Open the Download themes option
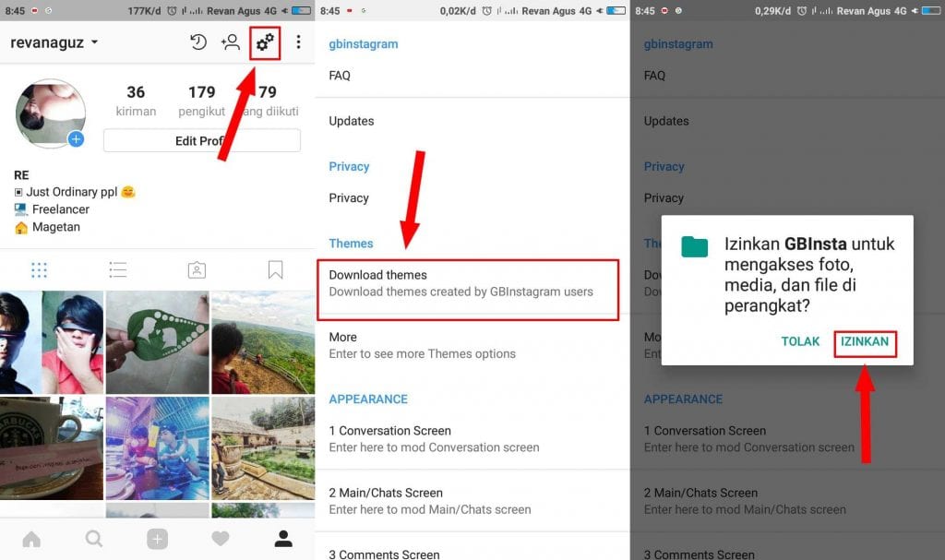The height and width of the screenshot is (560, 945). tap(433, 284)
